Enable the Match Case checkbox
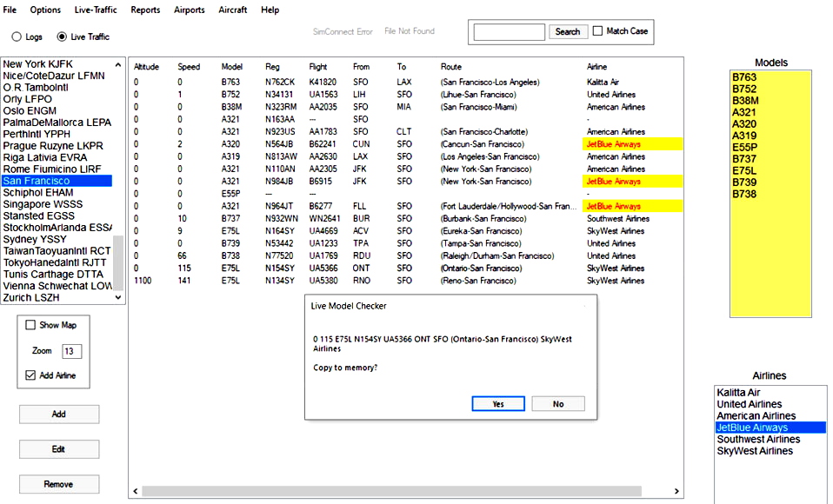Screen dimensions: 833x504 click(598, 30)
